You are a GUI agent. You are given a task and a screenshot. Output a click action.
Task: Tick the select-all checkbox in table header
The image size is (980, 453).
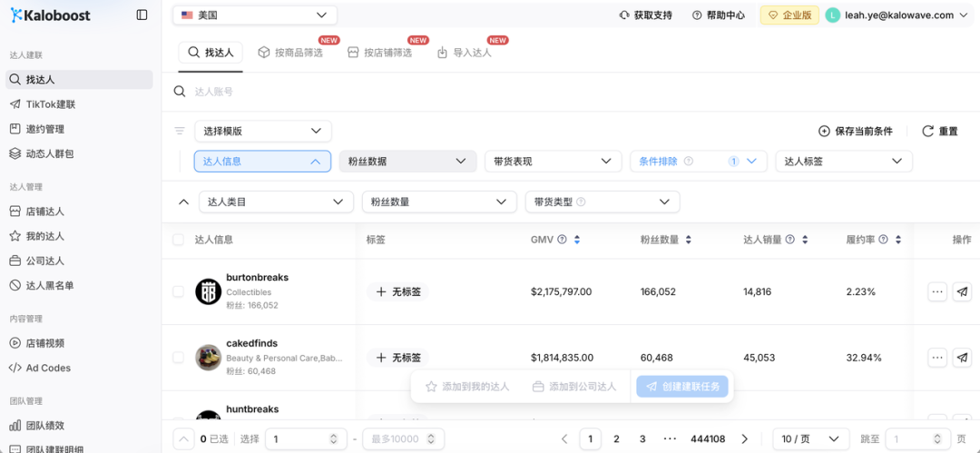179,239
